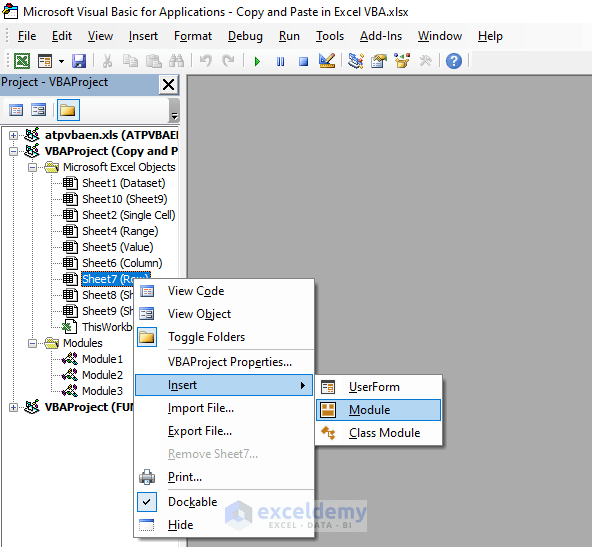
Task: Expand VBAProject (FUN...) node
Action: point(13,407)
